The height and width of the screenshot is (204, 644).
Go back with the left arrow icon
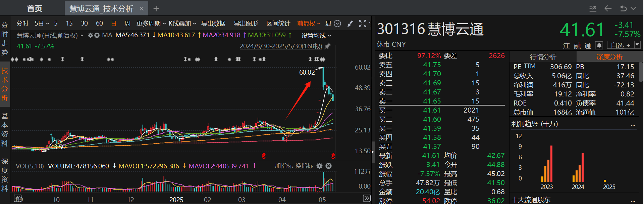608,9
